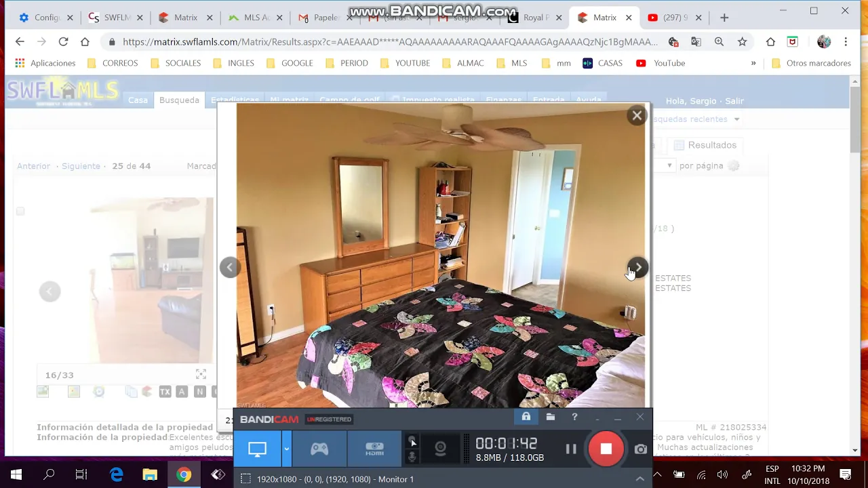This screenshot has width=868, height=488.
Task: Stop the Bandicam recording
Action: 606,449
